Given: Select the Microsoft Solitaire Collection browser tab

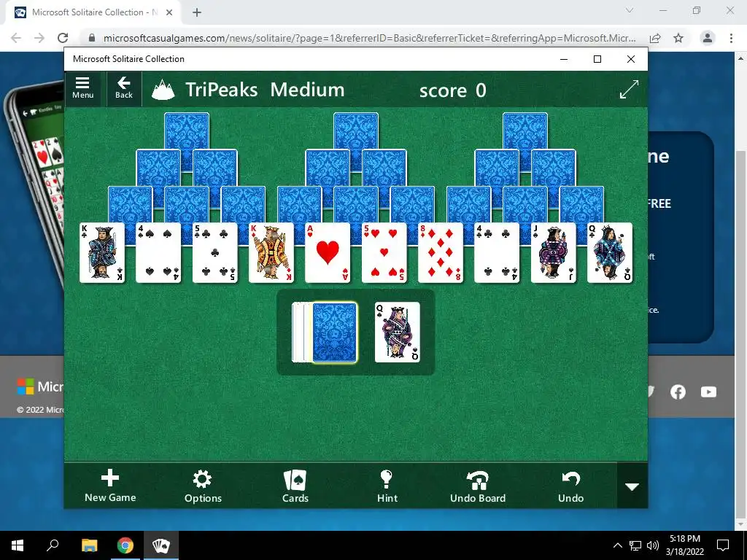Looking at the screenshot, I should (x=94, y=13).
